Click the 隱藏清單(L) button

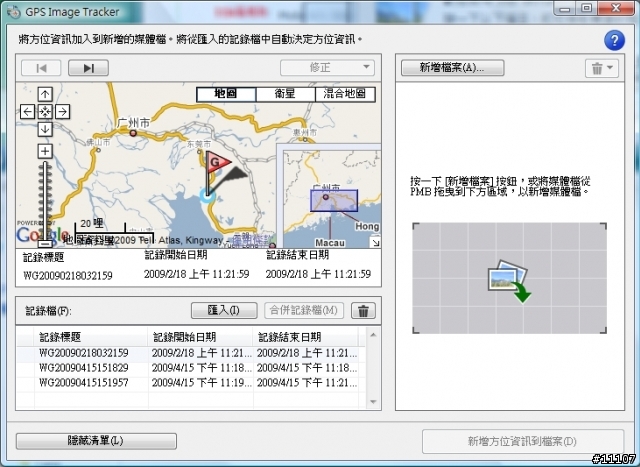(x=96, y=441)
